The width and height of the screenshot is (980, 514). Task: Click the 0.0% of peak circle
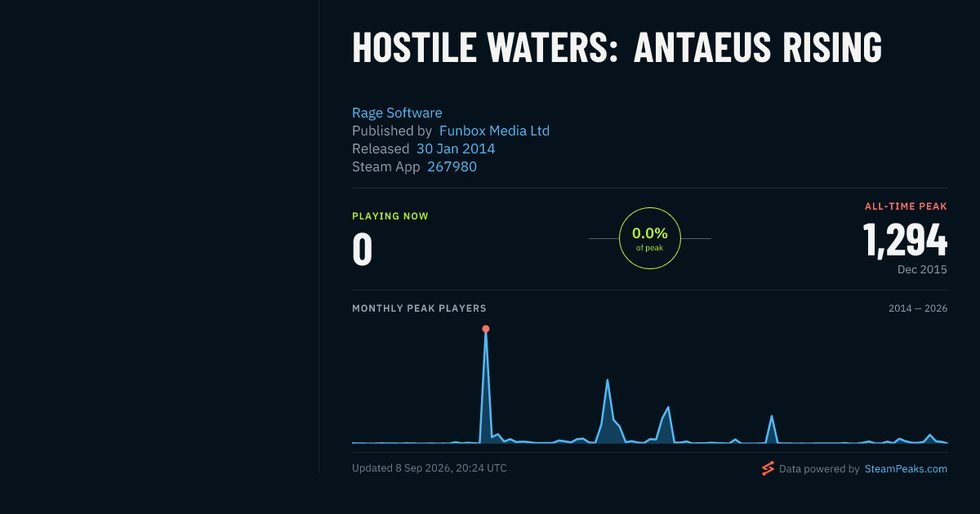pos(650,238)
